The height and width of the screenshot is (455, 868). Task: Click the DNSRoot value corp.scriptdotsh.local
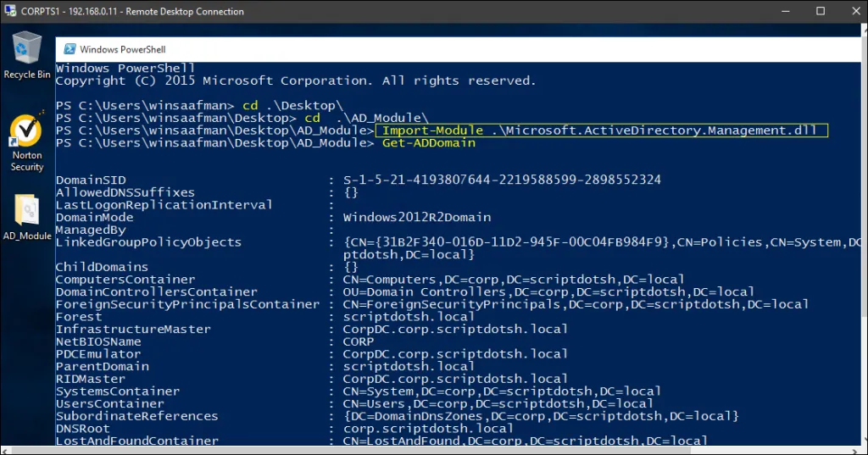pyautogui.click(x=428, y=429)
